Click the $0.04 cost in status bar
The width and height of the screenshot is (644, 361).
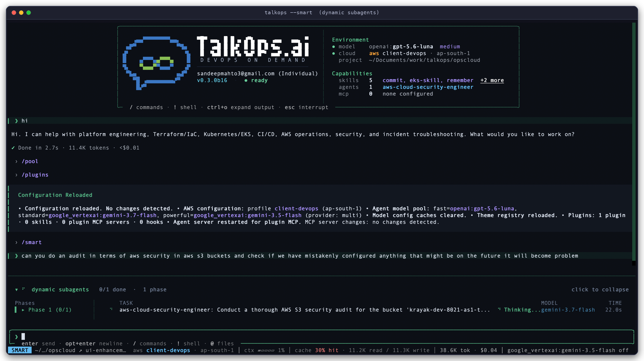coord(488,350)
